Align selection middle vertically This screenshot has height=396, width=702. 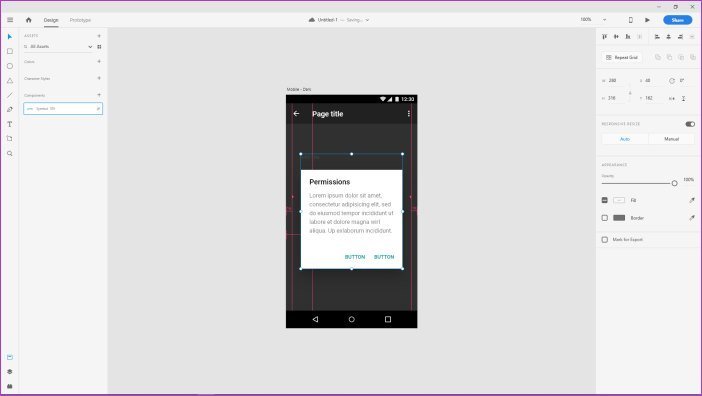pos(616,37)
